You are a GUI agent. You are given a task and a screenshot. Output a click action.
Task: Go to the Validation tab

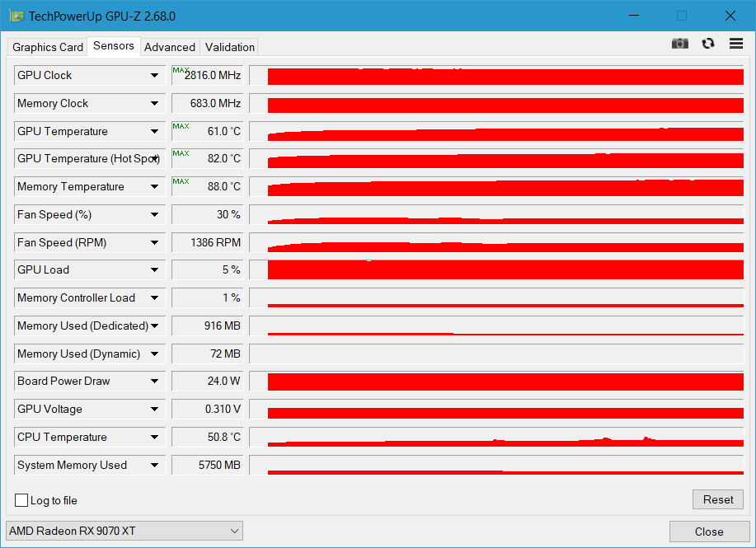pyautogui.click(x=229, y=47)
